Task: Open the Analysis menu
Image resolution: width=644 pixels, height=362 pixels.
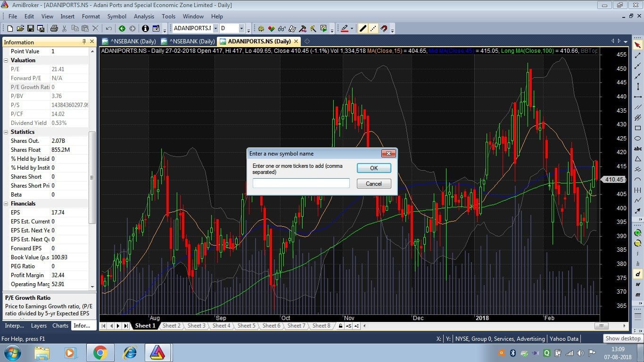Action: coord(144,16)
